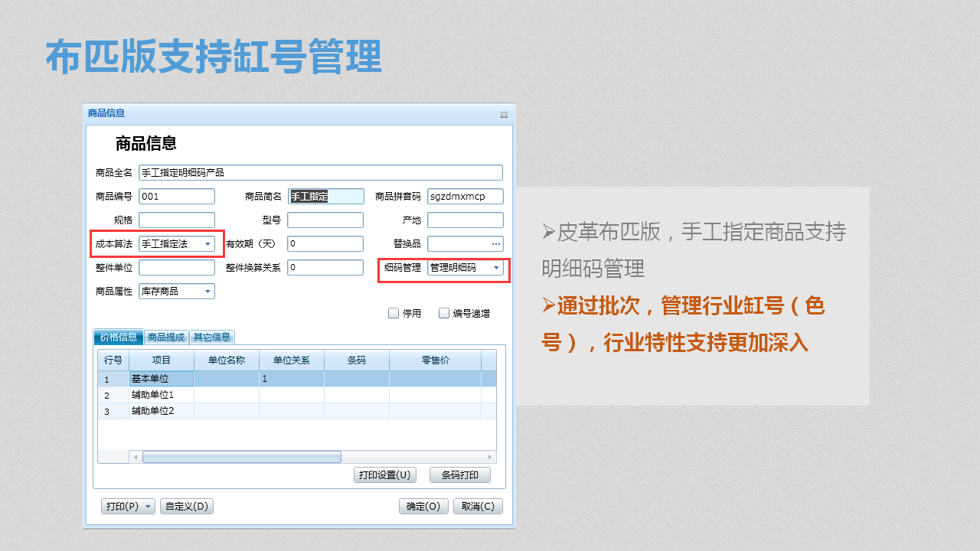Click the 取消(C) button
Screen dimensions: 980x551
pyautogui.click(x=478, y=507)
